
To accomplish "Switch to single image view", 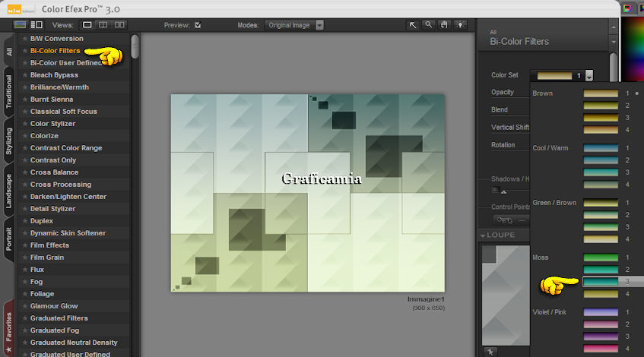I will [x=87, y=25].
